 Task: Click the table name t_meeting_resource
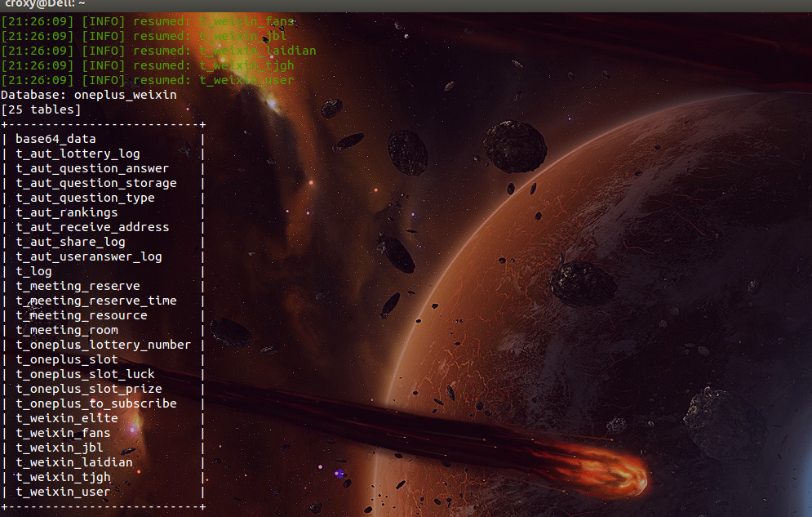click(82, 315)
